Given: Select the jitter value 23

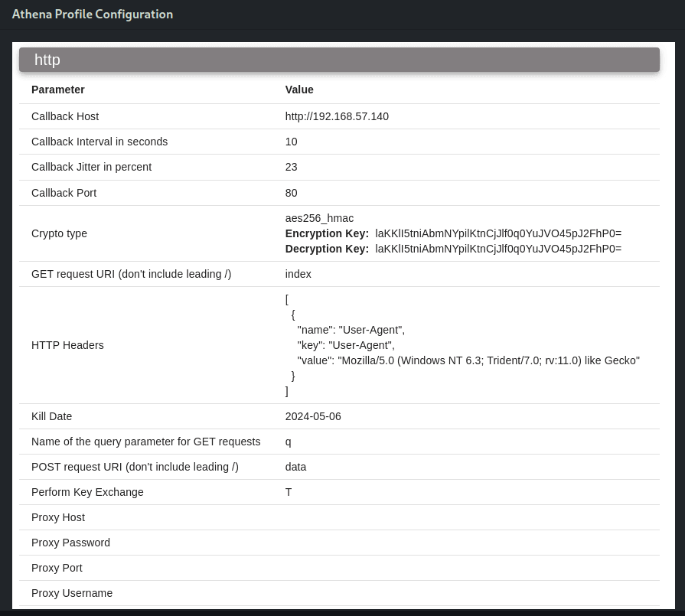Looking at the screenshot, I should coord(292,167).
